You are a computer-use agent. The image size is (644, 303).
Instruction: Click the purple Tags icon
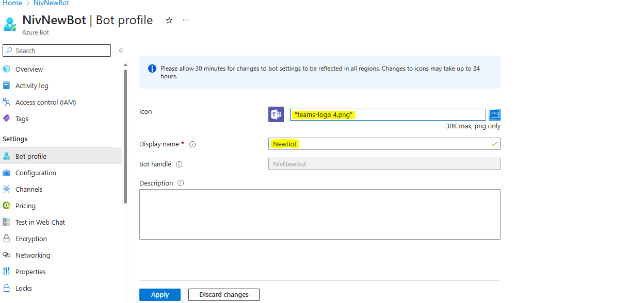click(7, 119)
